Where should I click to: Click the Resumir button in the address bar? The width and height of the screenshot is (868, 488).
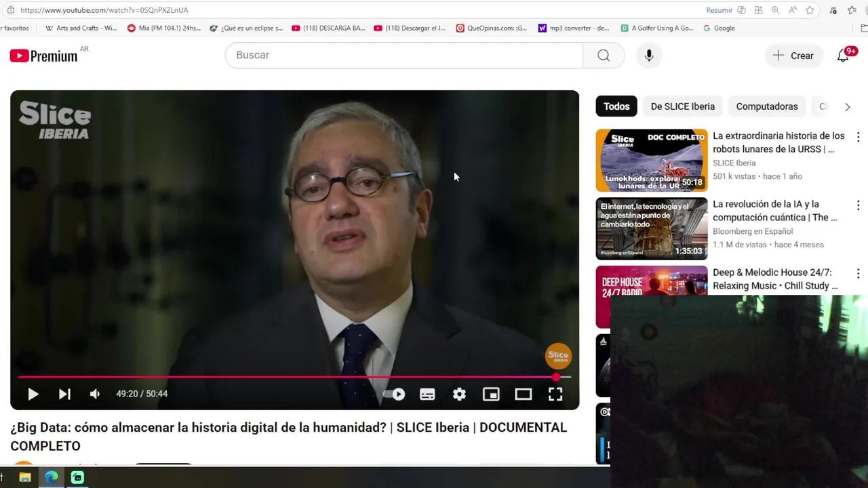719,10
